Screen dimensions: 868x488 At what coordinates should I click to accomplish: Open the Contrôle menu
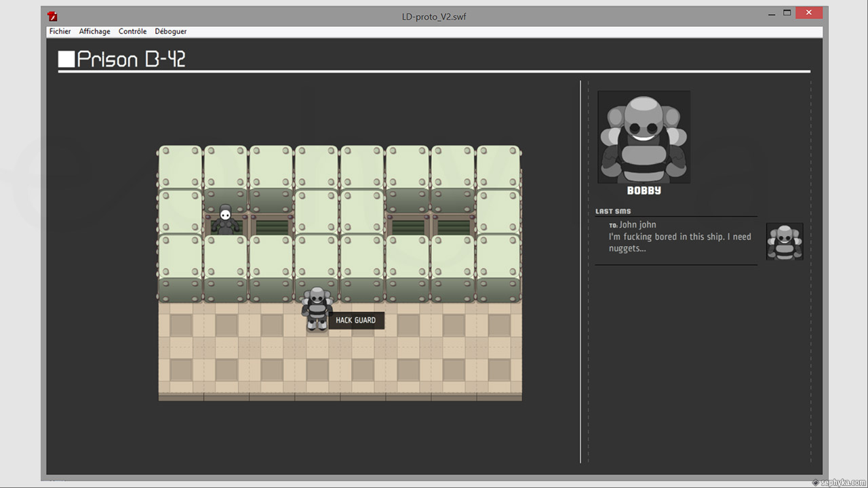pyautogui.click(x=132, y=31)
